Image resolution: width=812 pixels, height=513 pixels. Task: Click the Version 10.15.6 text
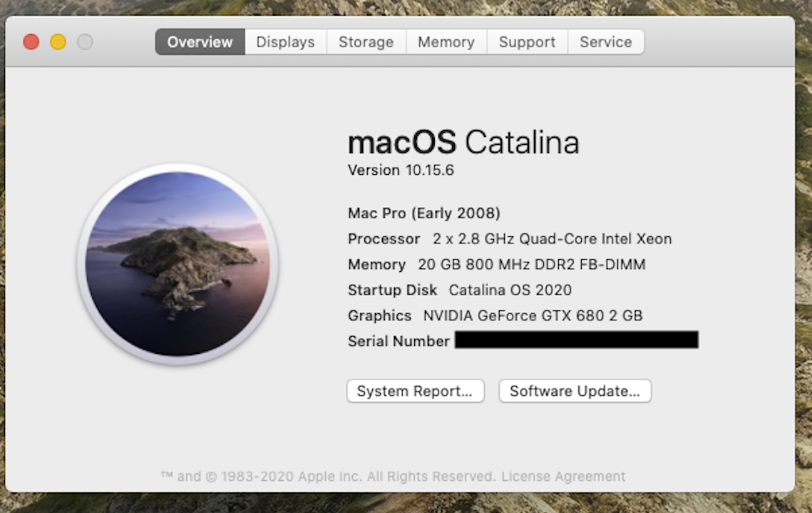(401, 170)
